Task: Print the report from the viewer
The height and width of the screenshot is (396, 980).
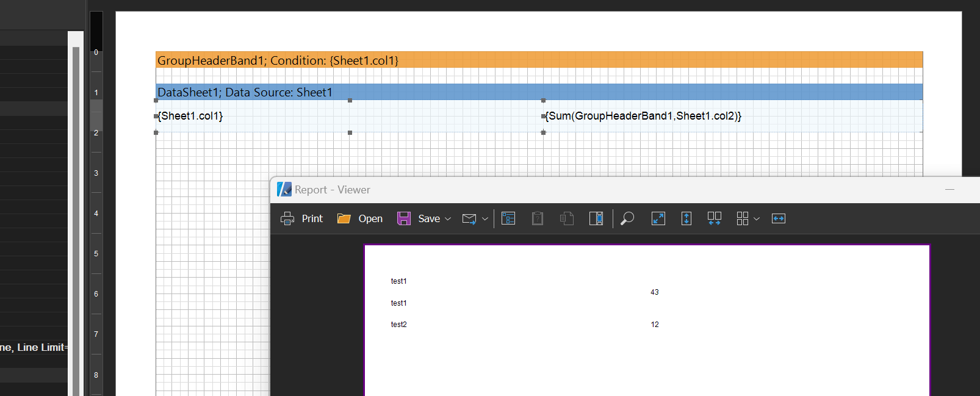Action: (301, 218)
